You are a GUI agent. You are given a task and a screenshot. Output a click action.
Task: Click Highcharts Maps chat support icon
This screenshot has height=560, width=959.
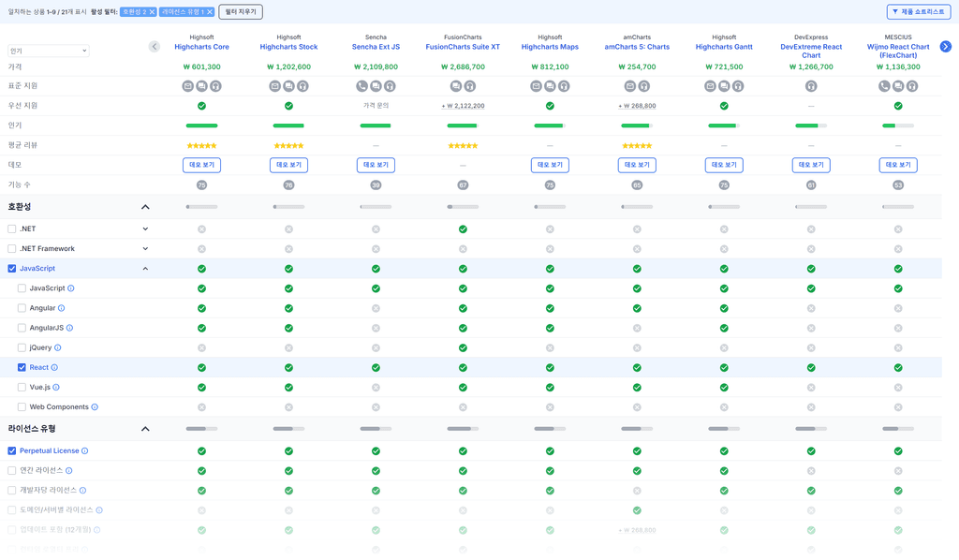[x=550, y=86]
